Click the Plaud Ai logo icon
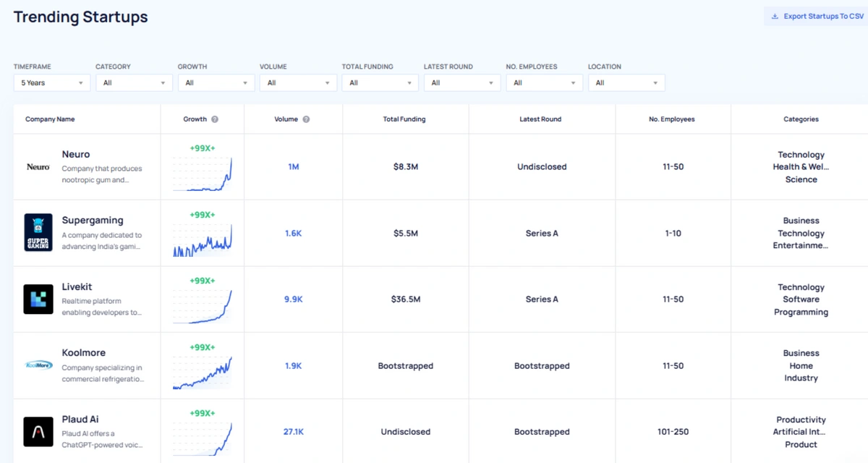The width and height of the screenshot is (868, 463). click(x=38, y=432)
